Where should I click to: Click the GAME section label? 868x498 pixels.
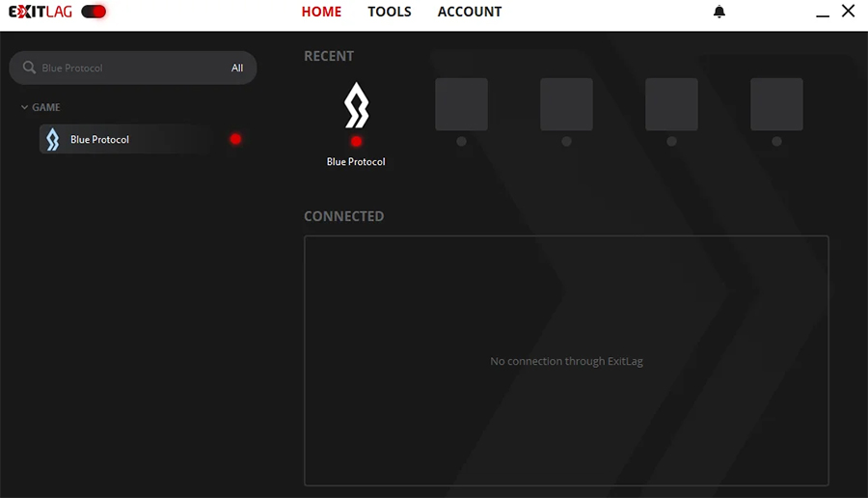coord(46,107)
